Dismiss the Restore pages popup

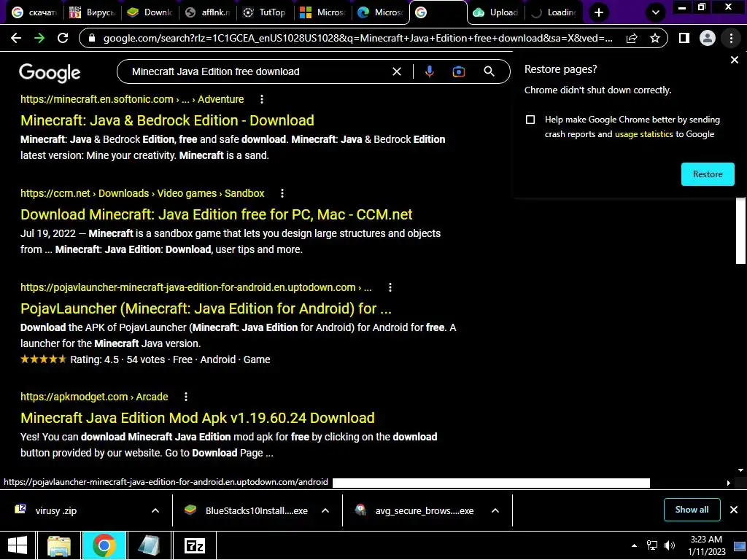pyautogui.click(x=734, y=60)
